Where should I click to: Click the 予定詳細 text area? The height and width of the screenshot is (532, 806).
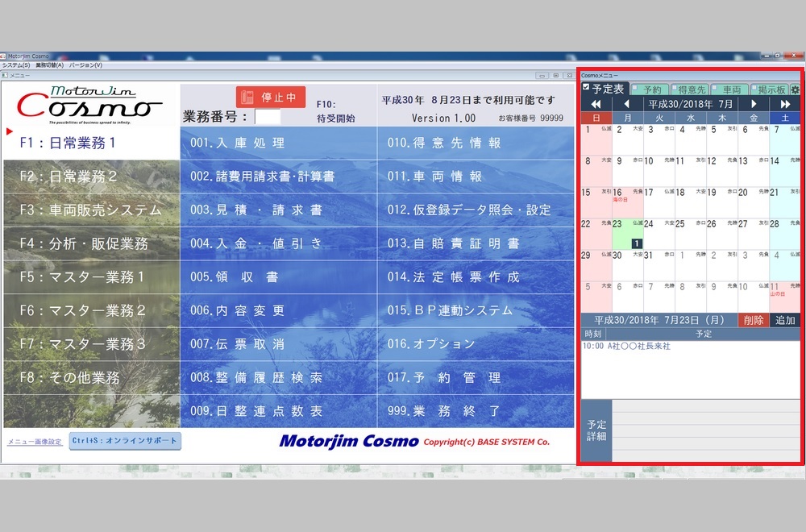[706, 430]
